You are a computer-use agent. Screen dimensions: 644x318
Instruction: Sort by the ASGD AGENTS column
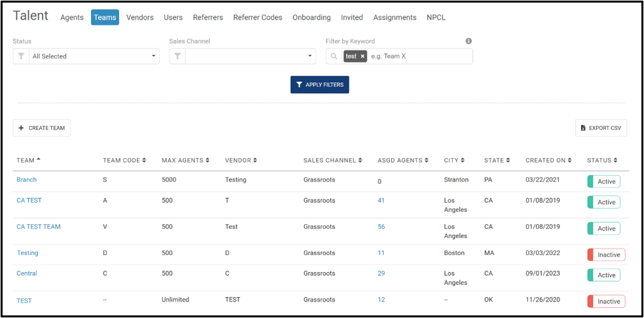point(403,160)
